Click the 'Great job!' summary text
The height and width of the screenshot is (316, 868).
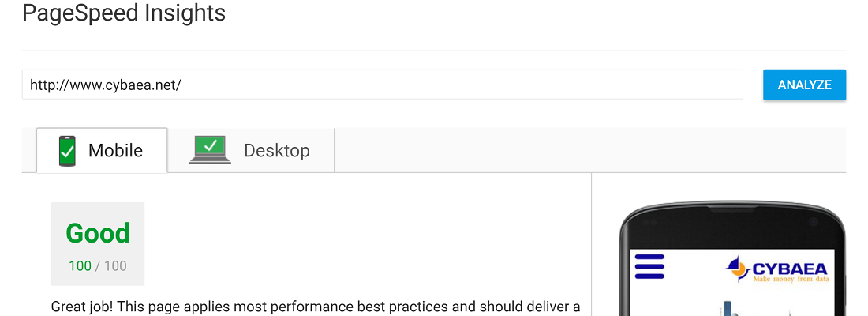316,306
